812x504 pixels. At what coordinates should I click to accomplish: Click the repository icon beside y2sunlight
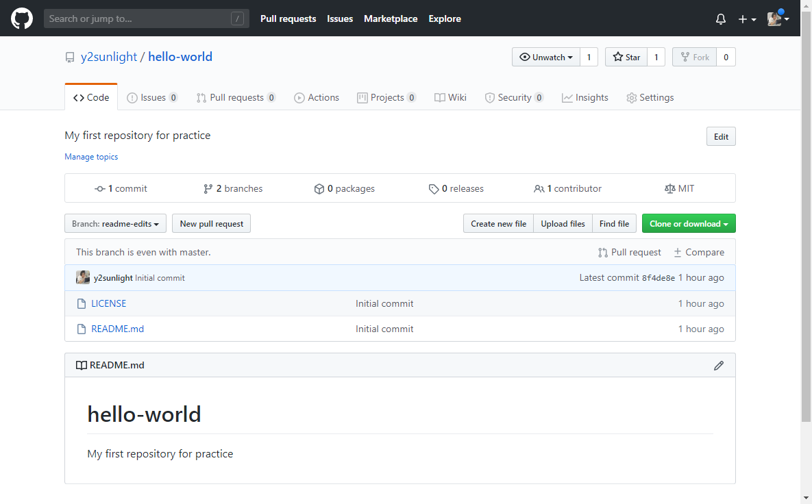pos(70,58)
